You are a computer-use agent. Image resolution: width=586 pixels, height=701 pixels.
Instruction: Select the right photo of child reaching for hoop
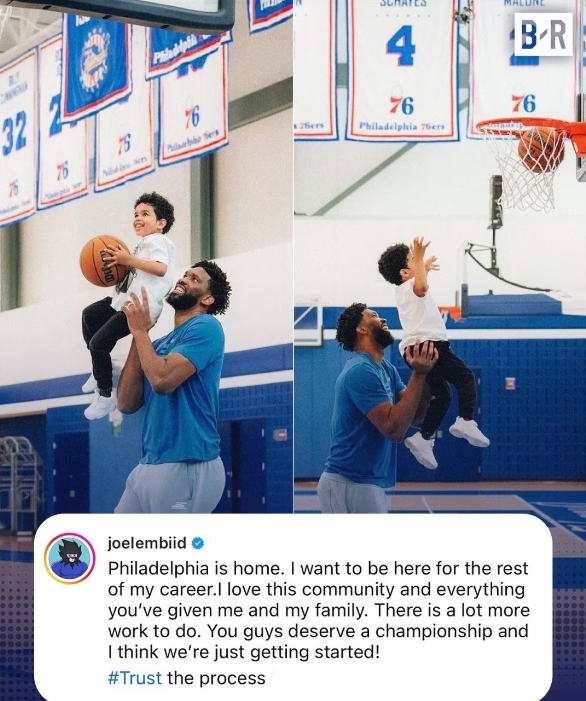[440, 257]
